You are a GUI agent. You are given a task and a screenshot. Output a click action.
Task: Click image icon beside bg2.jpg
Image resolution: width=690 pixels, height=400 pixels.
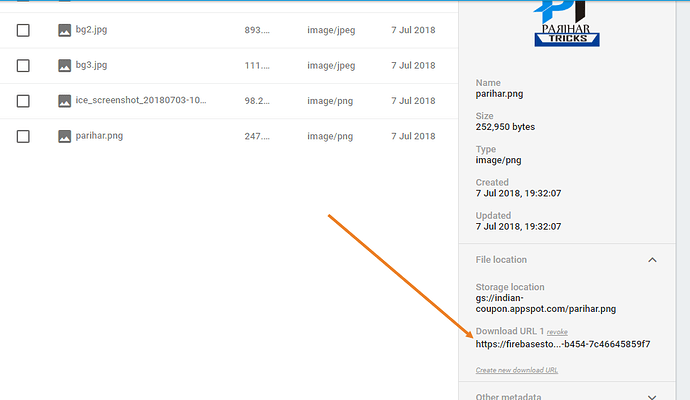[64, 30]
